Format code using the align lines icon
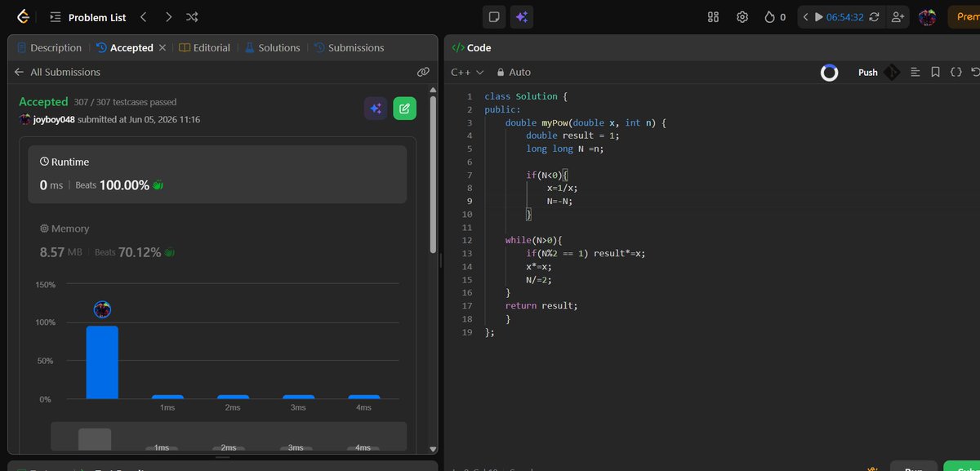The height and width of the screenshot is (471, 980). point(915,72)
